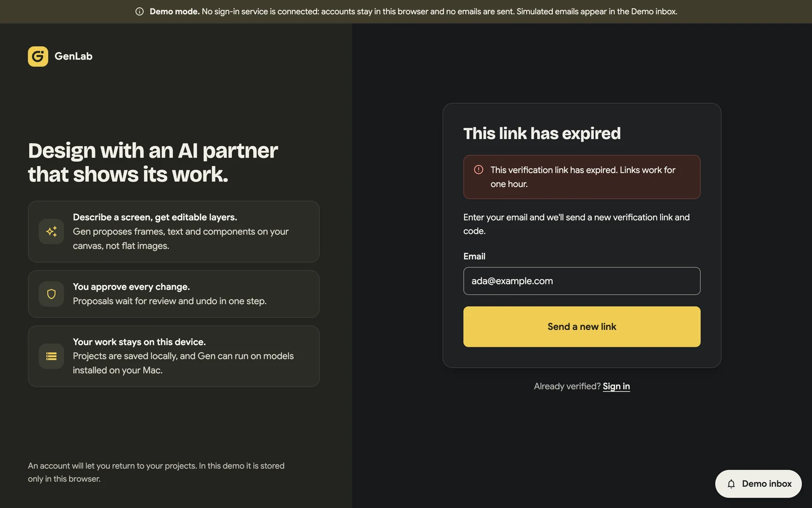
Task: Click 'An account will let you return' footnote
Action: click(x=156, y=472)
